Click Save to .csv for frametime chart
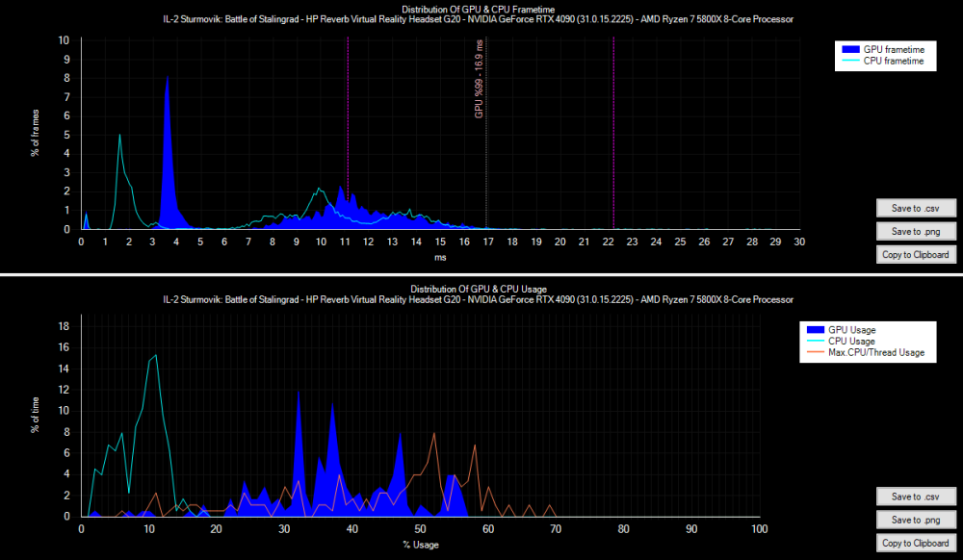 pos(915,208)
